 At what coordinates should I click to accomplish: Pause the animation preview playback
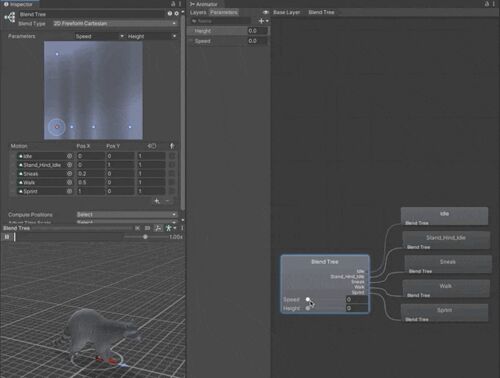7,237
